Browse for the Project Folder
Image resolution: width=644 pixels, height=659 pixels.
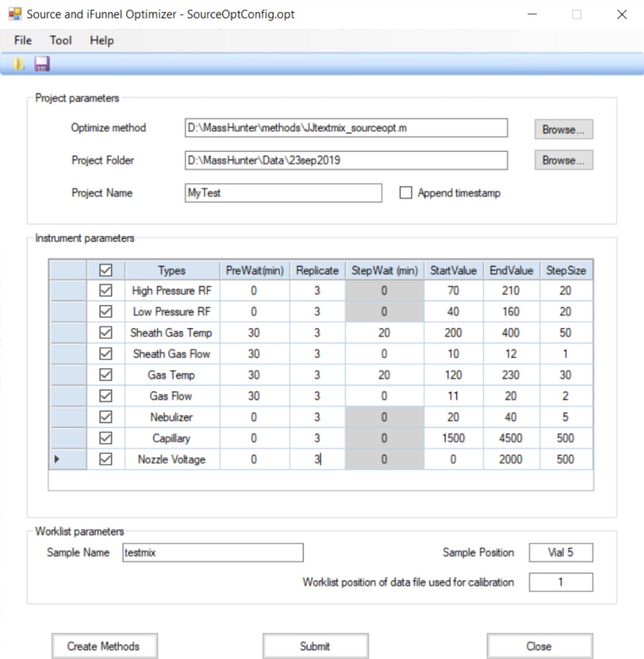pyautogui.click(x=563, y=160)
